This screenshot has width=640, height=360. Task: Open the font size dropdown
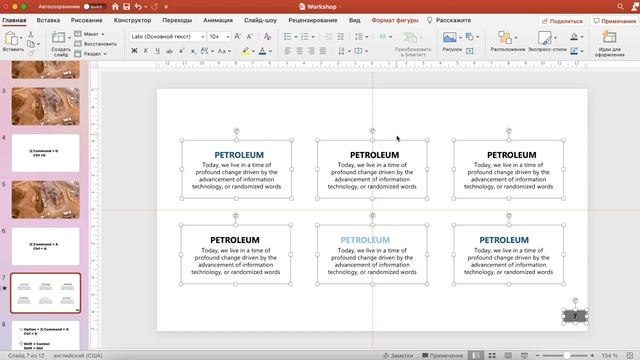coord(228,37)
